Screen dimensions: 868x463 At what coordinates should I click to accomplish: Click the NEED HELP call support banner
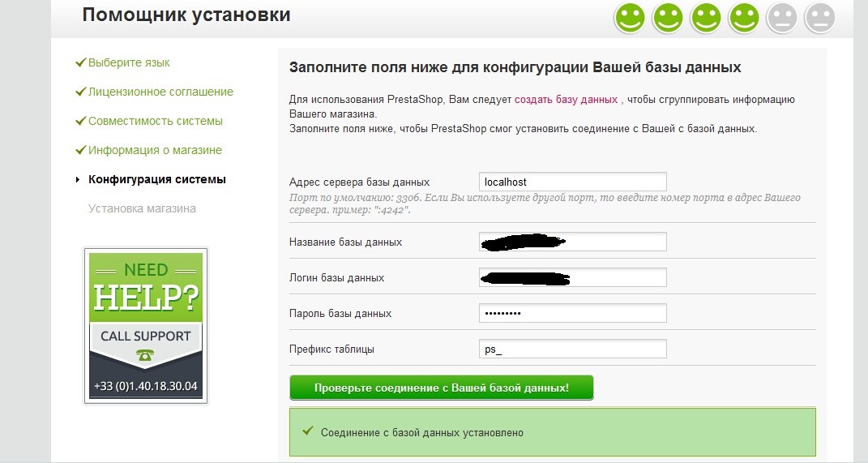pos(146,324)
